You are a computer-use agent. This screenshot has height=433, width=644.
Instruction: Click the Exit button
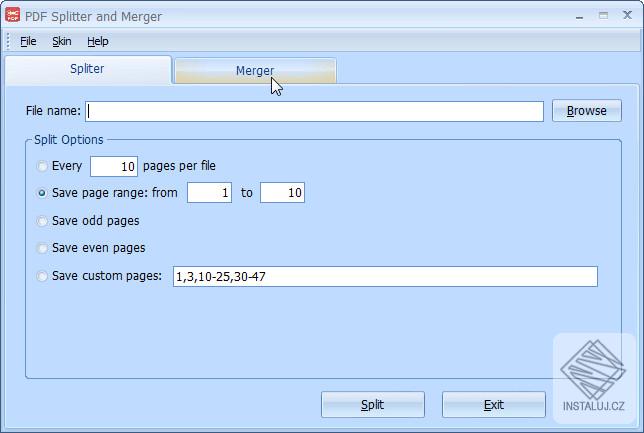pyautogui.click(x=494, y=405)
